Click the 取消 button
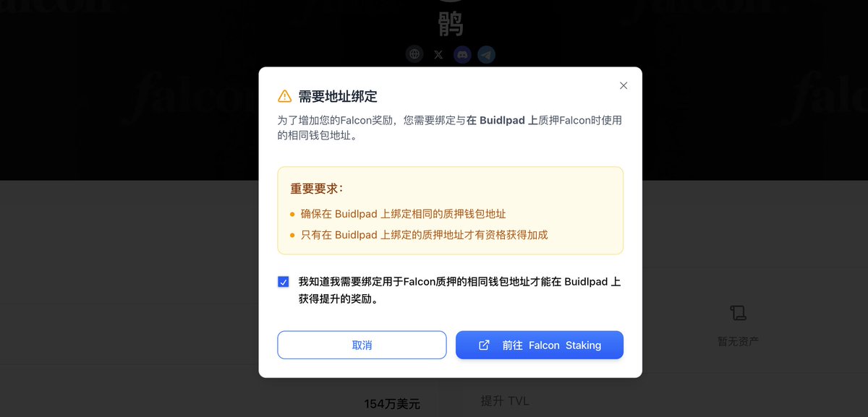Screen dimensions: 868x417 tap(362, 345)
